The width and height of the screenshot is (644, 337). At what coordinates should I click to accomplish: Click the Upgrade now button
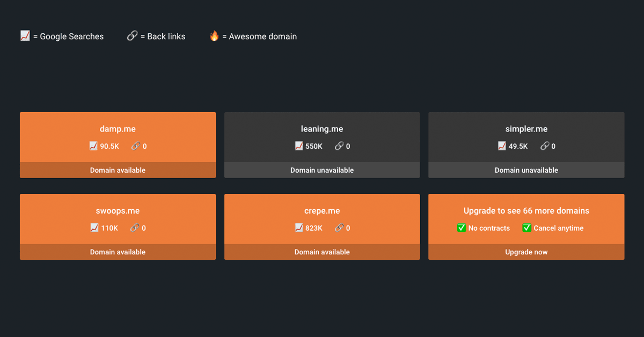526,252
